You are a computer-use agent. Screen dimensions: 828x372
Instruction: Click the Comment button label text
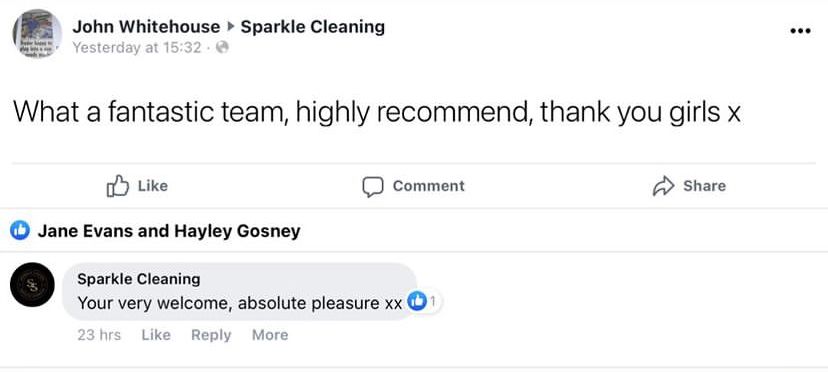(x=429, y=186)
